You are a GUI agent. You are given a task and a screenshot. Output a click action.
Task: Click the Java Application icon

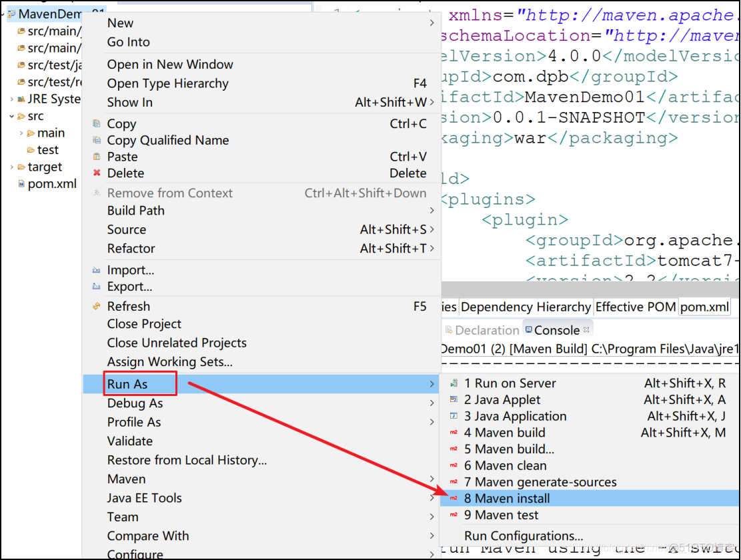point(454,416)
